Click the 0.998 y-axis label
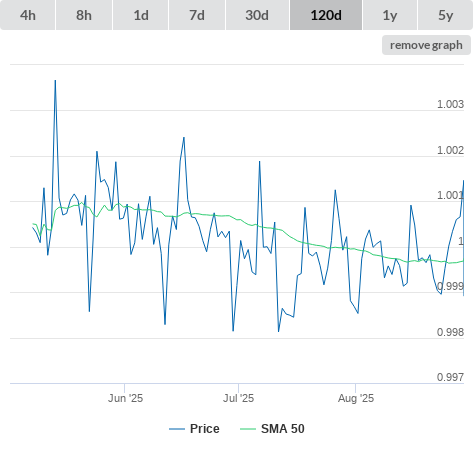The image size is (474, 455). tap(450, 332)
